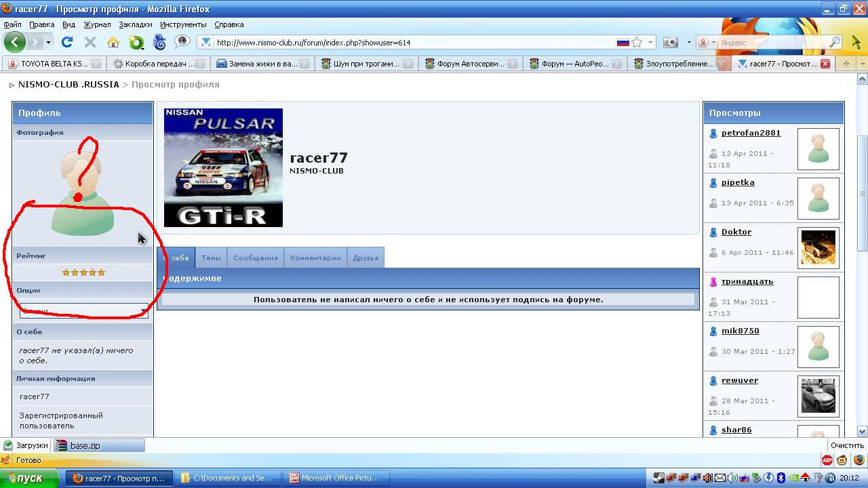Stop loading with the X icon
This screenshot has height=488, width=868.
90,42
